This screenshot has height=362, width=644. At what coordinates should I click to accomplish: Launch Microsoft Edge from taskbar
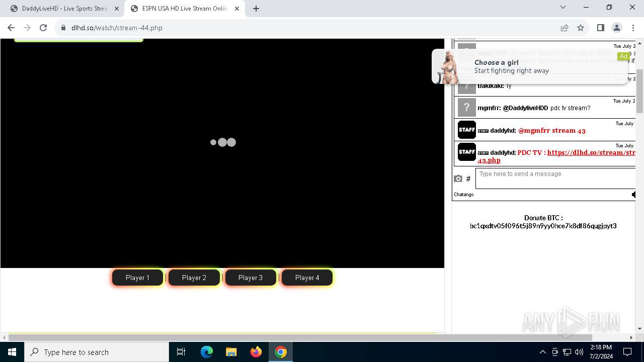point(207,352)
